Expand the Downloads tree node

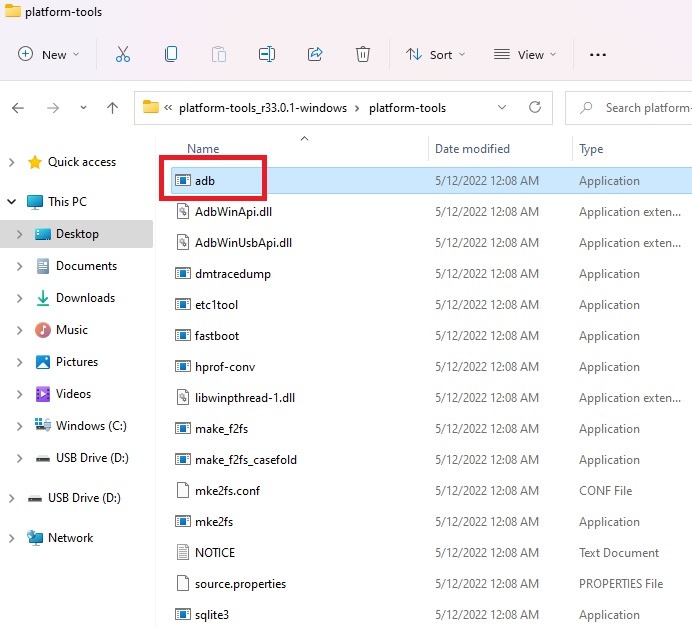click(x=19, y=298)
